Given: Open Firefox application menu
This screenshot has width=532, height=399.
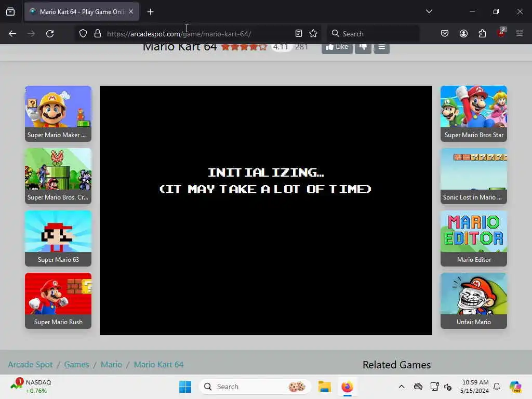Looking at the screenshot, I should tap(520, 33).
